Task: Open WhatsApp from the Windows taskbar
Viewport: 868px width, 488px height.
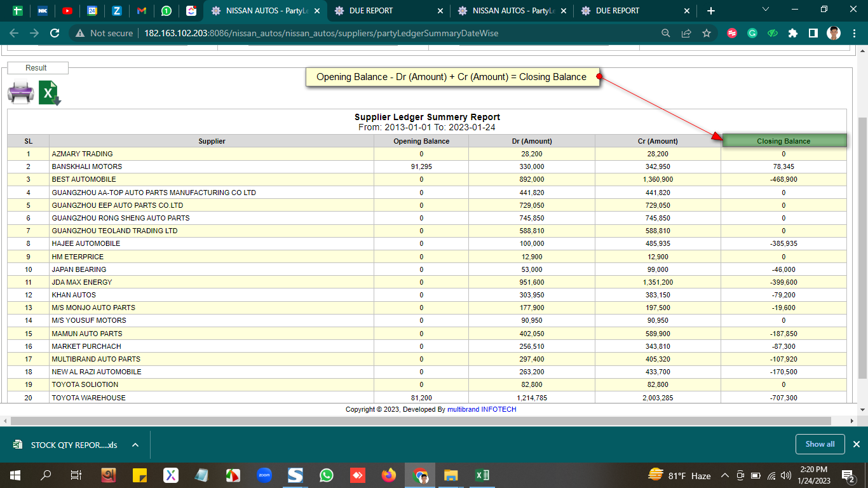Action: 326,475
